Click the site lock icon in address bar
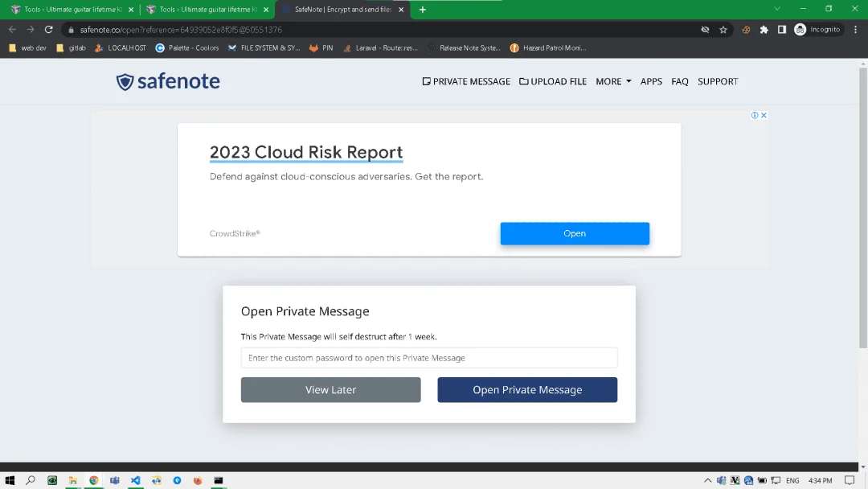 (71, 30)
